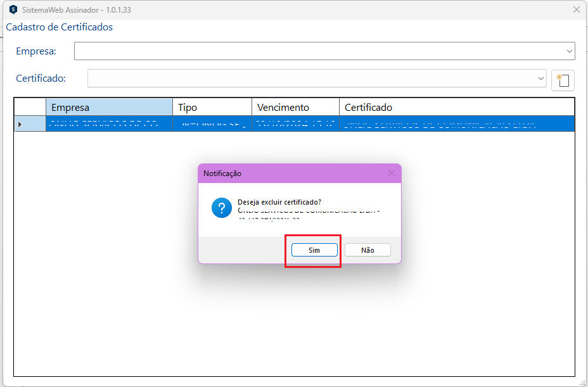This screenshot has height=387, width=588.
Task: Click inside the Empresa combo box field
Action: pyautogui.click(x=317, y=51)
